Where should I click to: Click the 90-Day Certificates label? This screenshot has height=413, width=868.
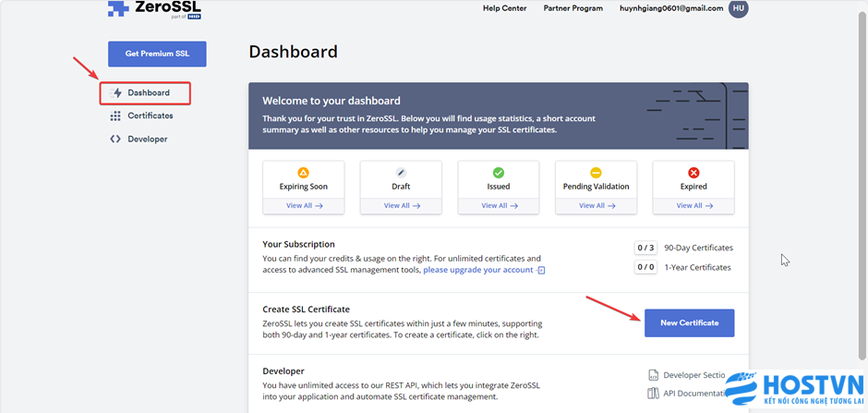click(x=699, y=248)
